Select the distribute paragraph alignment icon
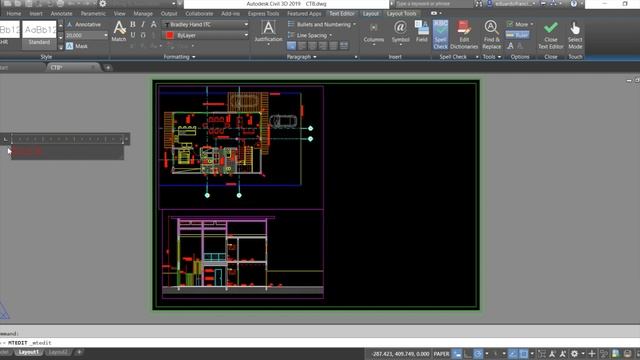 pyautogui.click(x=344, y=46)
